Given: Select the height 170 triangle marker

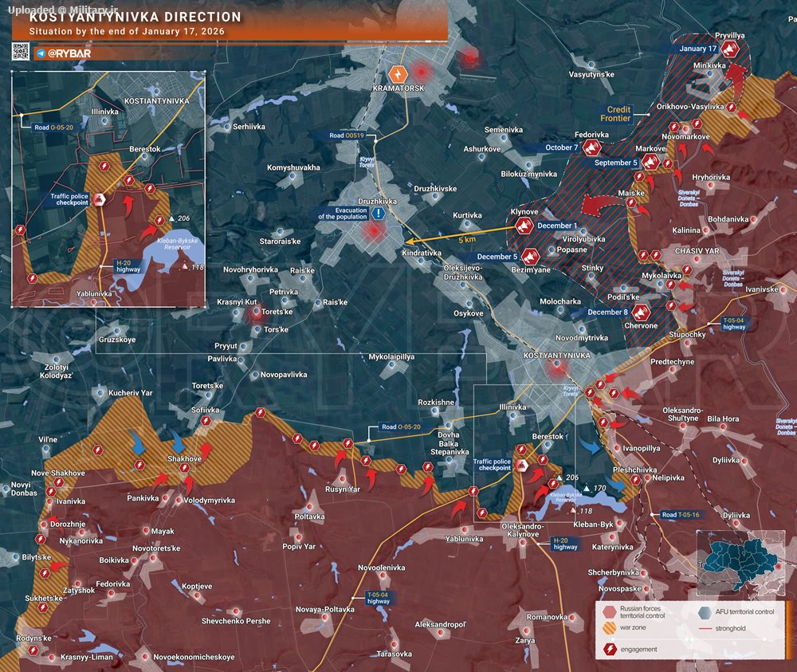Looking at the screenshot, I should [x=587, y=488].
